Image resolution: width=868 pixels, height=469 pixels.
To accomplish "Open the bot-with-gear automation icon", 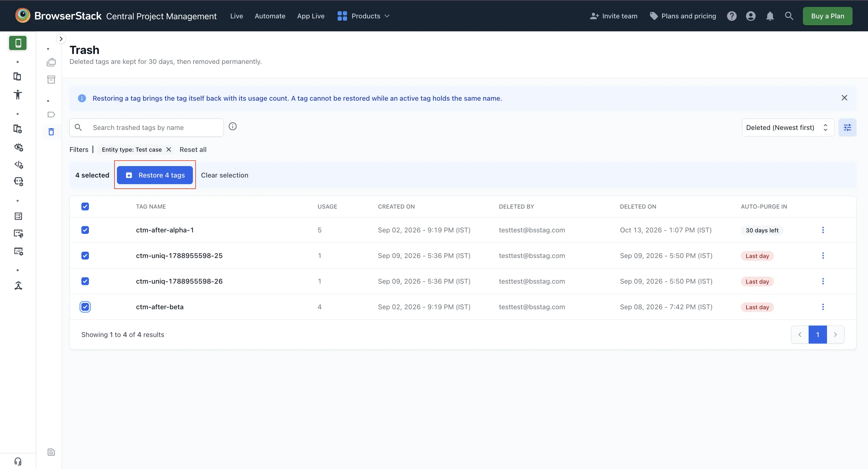I will click(x=18, y=182).
